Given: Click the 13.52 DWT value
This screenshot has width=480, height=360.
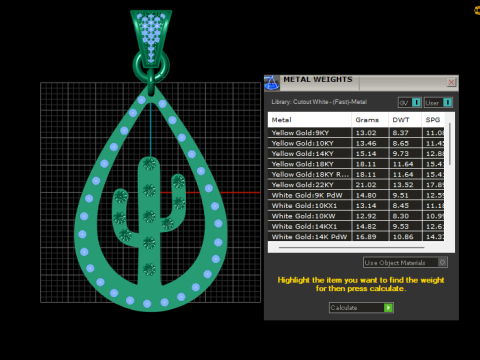Looking at the screenshot, I should click(x=403, y=185).
